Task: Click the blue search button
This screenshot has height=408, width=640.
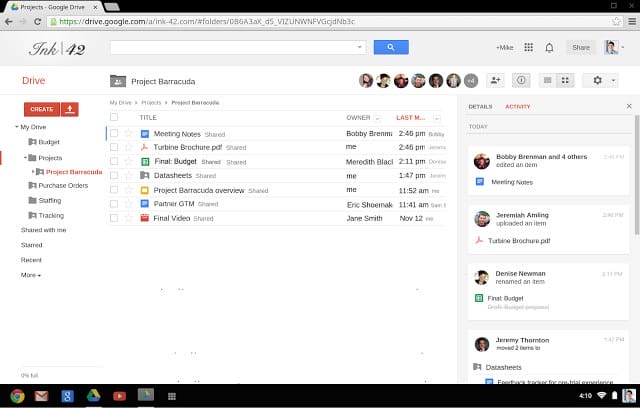Action: click(391, 47)
